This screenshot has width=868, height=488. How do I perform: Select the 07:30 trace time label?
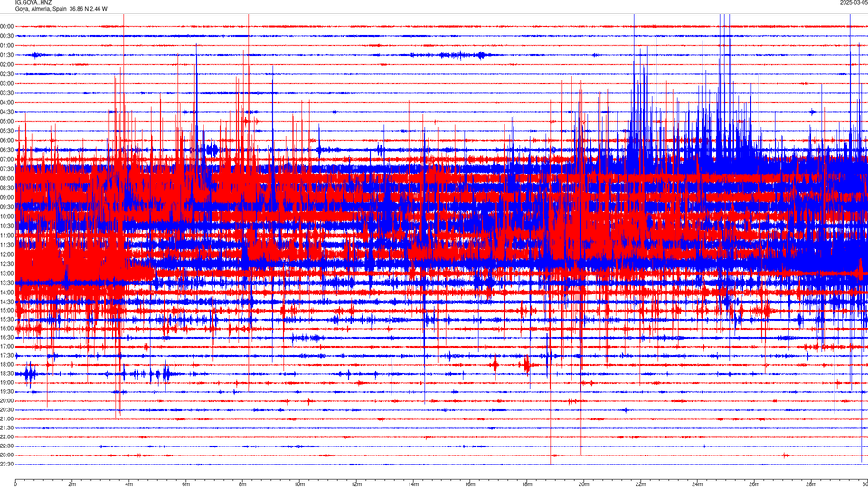(x=7, y=169)
